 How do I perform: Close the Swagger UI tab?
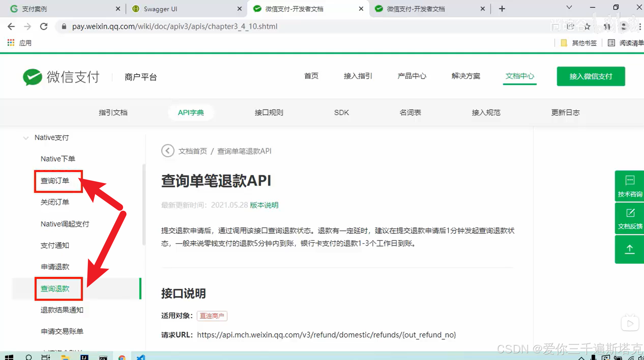(239, 9)
